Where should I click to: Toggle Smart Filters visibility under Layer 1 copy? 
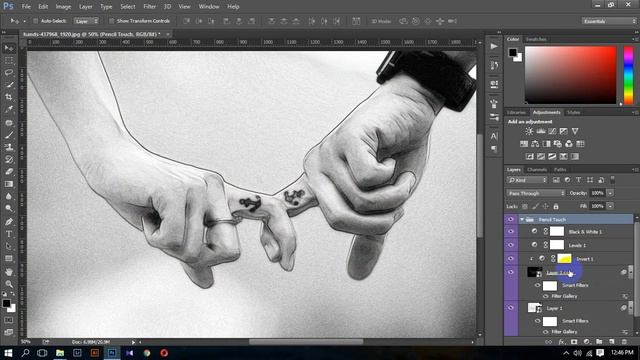[x=538, y=285]
